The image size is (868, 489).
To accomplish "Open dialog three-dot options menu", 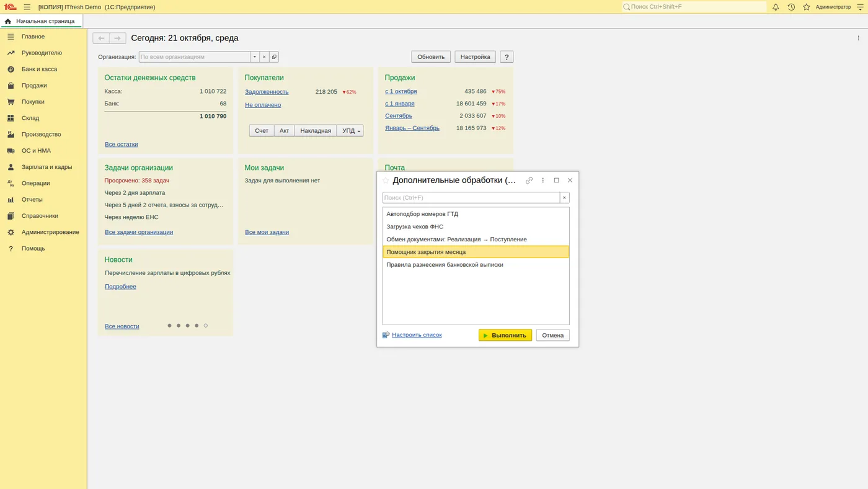I will pos(543,181).
